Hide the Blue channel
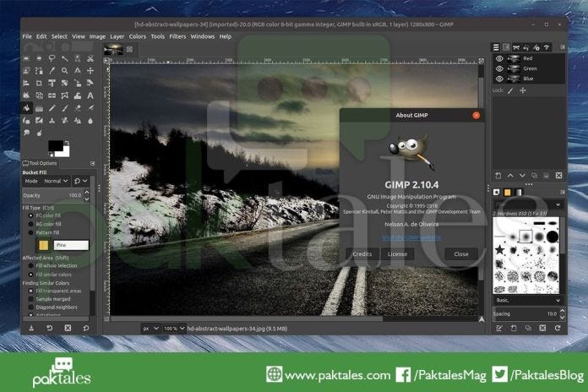 pos(499,79)
